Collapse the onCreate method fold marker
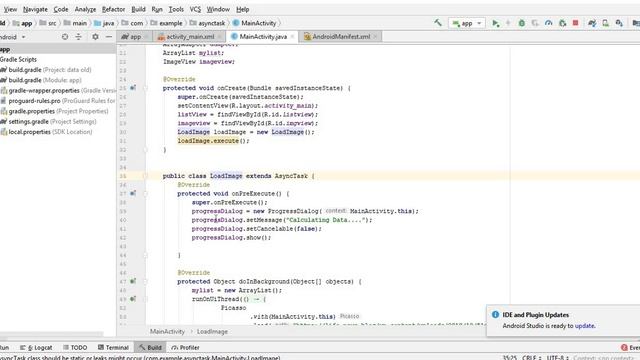The height and width of the screenshot is (360, 640). click(x=145, y=88)
